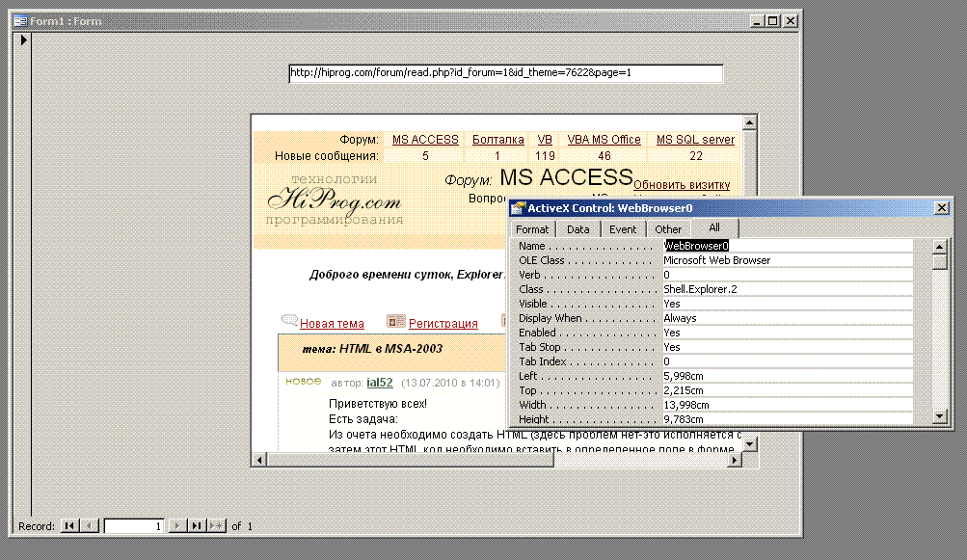Click the Verb property value
The image size is (967, 560).
coord(787,275)
